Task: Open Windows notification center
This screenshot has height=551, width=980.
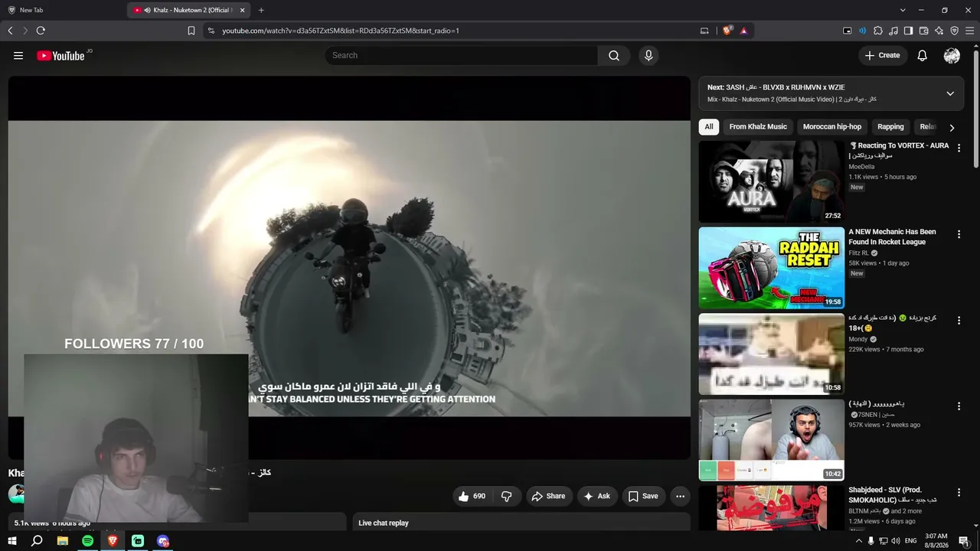Action: pyautogui.click(x=964, y=541)
